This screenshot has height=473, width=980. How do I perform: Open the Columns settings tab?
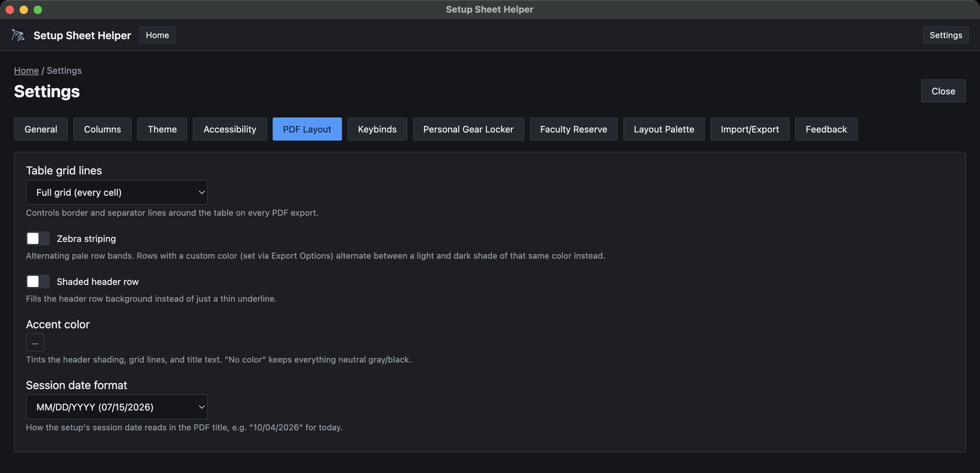[x=102, y=129]
